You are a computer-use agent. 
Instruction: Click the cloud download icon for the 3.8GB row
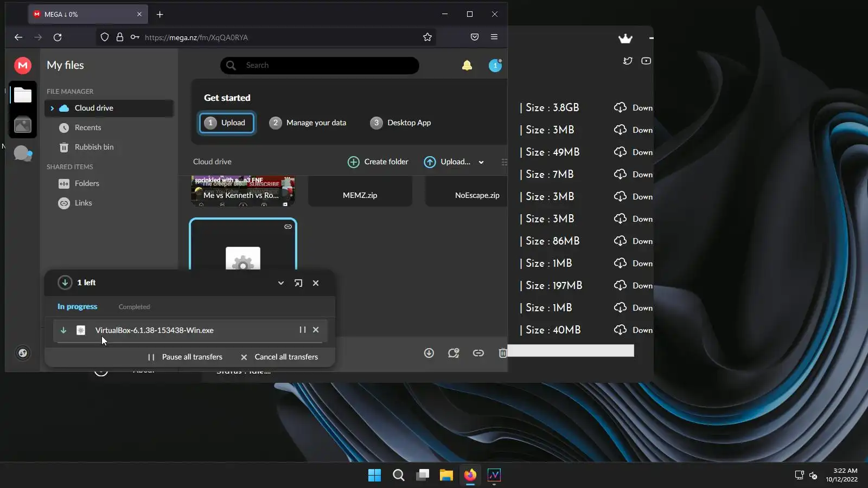point(620,107)
